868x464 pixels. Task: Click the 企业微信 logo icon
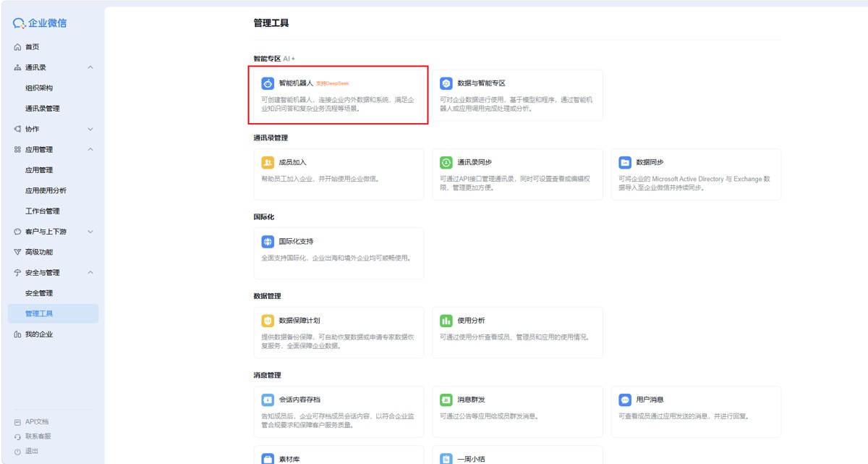point(19,23)
